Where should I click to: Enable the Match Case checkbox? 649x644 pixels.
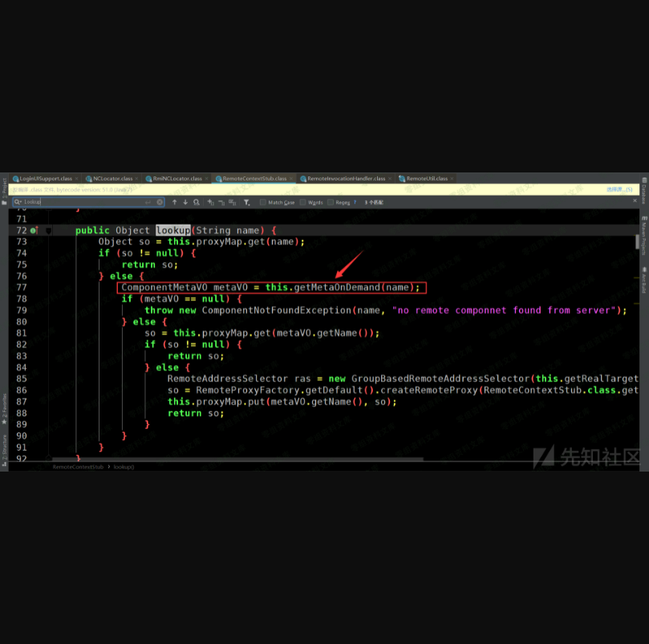tap(263, 203)
